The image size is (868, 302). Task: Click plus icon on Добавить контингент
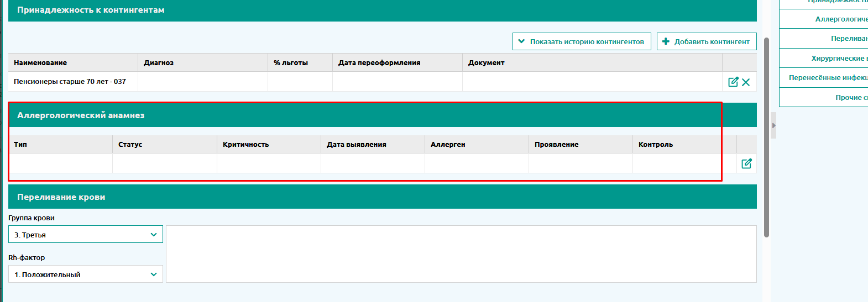pos(666,41)
